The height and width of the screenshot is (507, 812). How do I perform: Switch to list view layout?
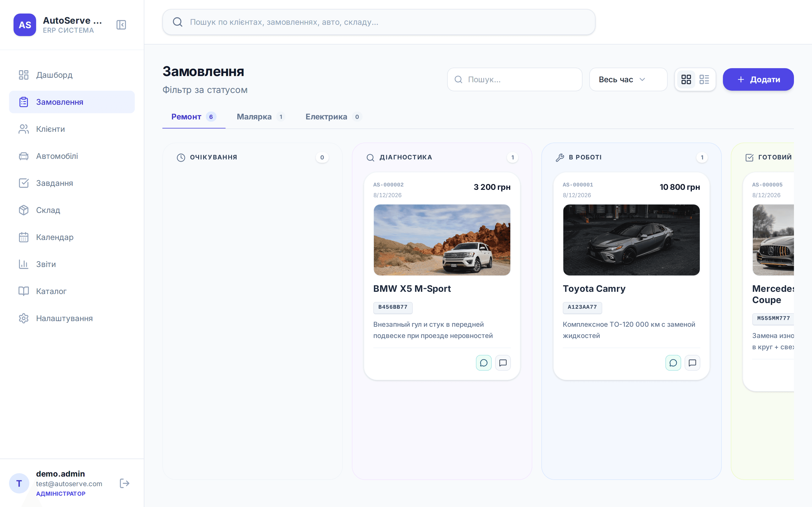tap(704, 79)
